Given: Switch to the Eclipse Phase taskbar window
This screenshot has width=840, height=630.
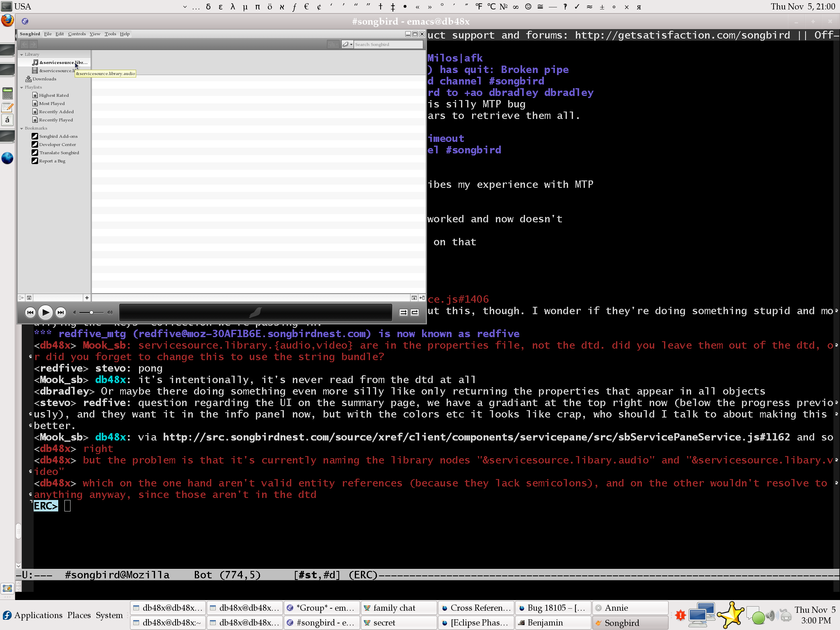Looking at the screenshot, I should pyautogui.click(x=476, y=623).
